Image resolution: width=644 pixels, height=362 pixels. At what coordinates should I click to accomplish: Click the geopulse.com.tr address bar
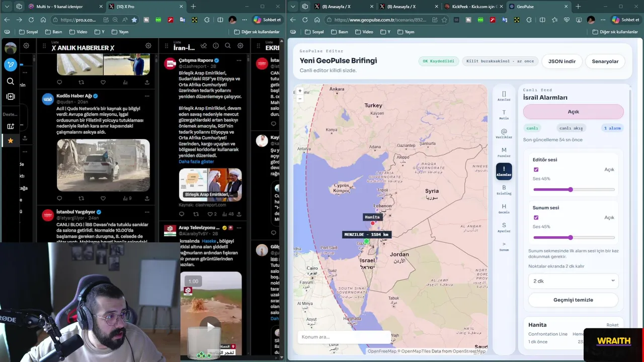379,20
